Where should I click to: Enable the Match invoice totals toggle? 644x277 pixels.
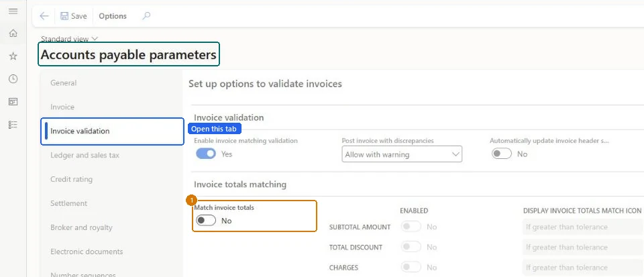[x=206, y=221]
